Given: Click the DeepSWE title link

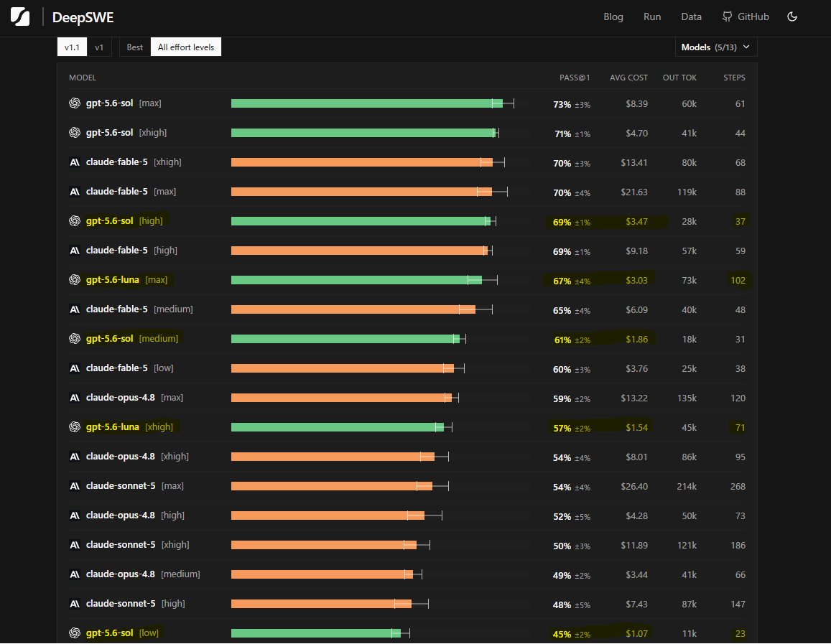Looking at the screenshot, I should (83, 17).
